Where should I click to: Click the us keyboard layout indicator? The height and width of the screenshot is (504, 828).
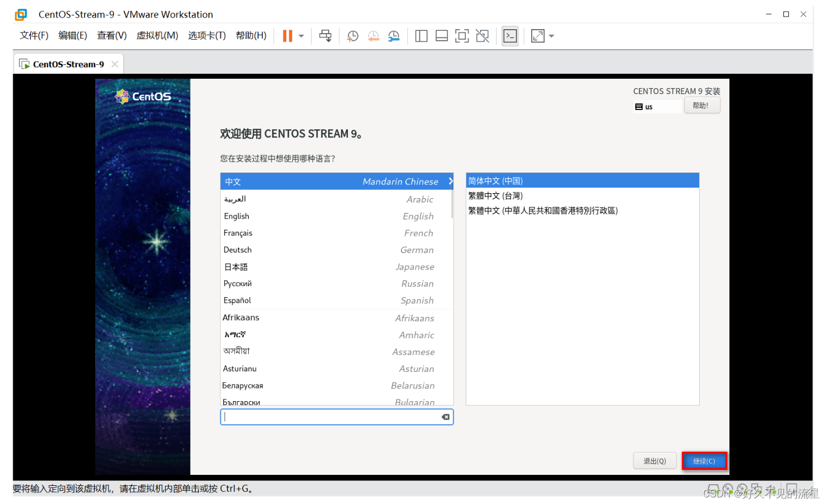[658, 107]
